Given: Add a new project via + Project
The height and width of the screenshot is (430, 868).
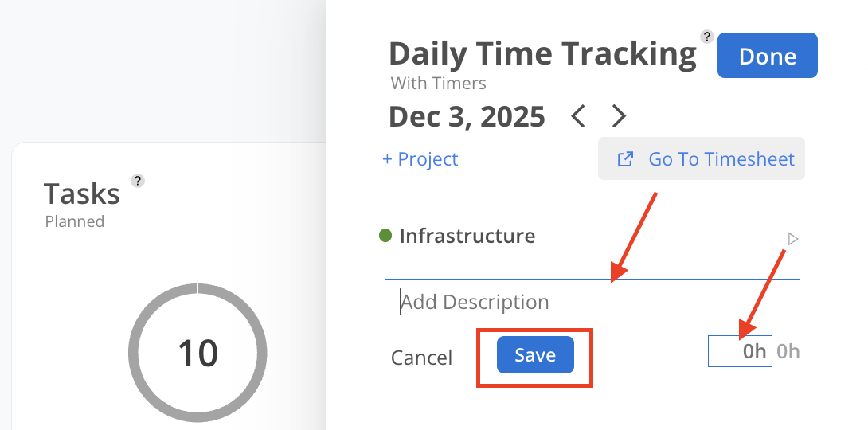Looking at the screenshot, I should pos(420,159).
